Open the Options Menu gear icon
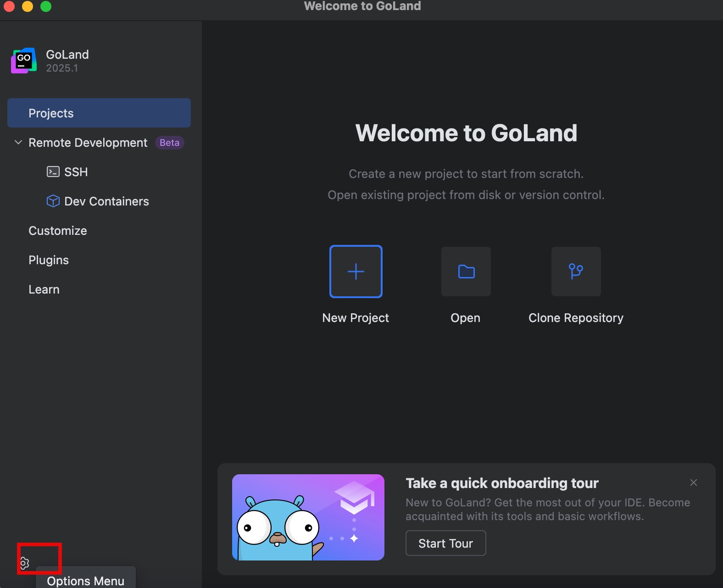Screen dimensions: 723x588 click(x=24, y=563)
